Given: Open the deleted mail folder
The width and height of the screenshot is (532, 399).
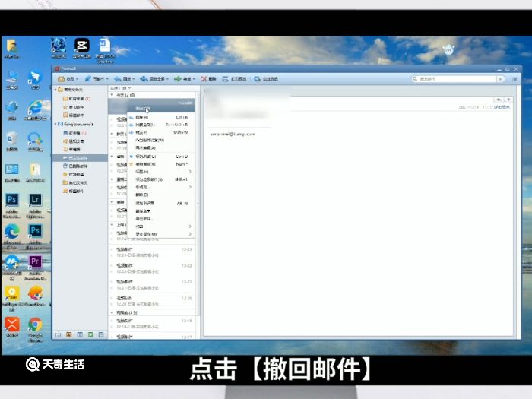Looking at the screenshot, I should click(x=75, y=166).
